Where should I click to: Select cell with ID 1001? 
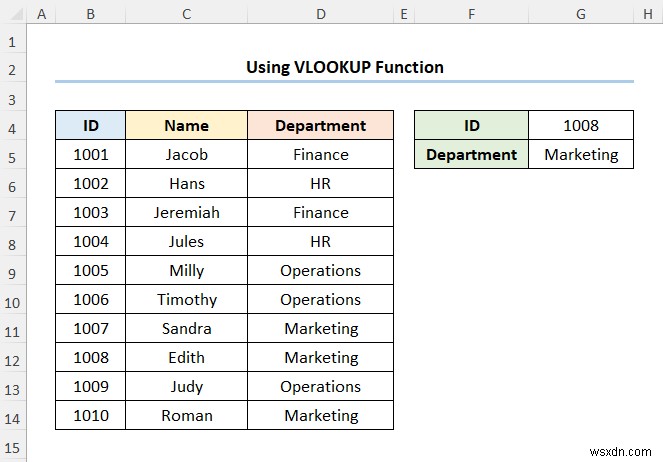(x=90, y=154)
